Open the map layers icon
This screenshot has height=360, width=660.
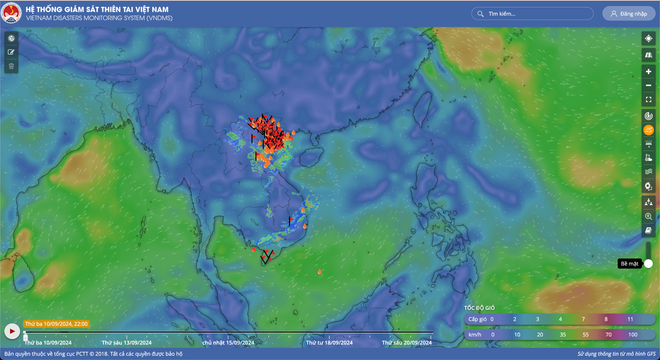[x=648, y=172]
